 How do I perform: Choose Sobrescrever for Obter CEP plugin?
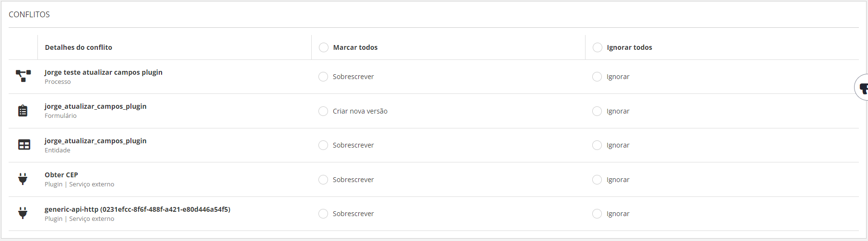pyautogui.click(x=323, y=180)
